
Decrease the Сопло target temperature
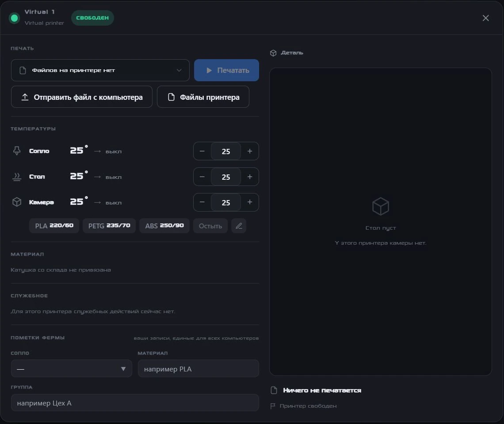click(x=202, y=151)
